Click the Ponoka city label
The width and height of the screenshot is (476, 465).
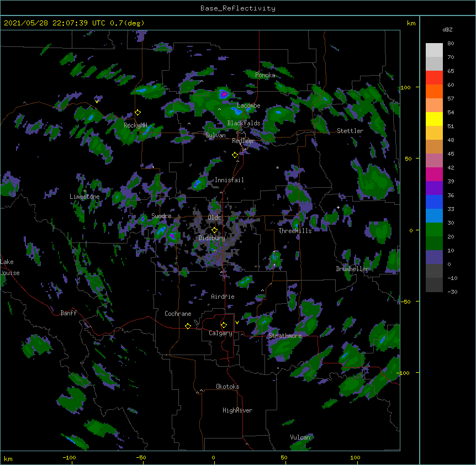pos(265,75)
